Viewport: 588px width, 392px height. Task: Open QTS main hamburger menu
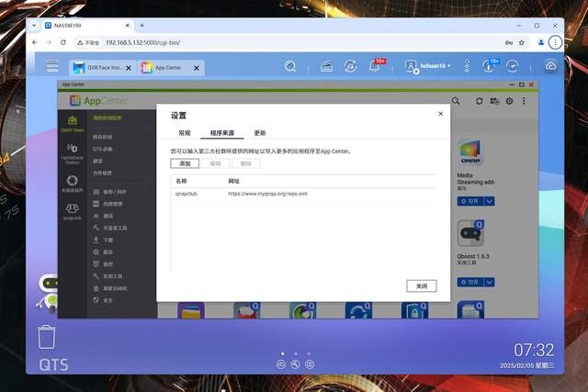53,66
